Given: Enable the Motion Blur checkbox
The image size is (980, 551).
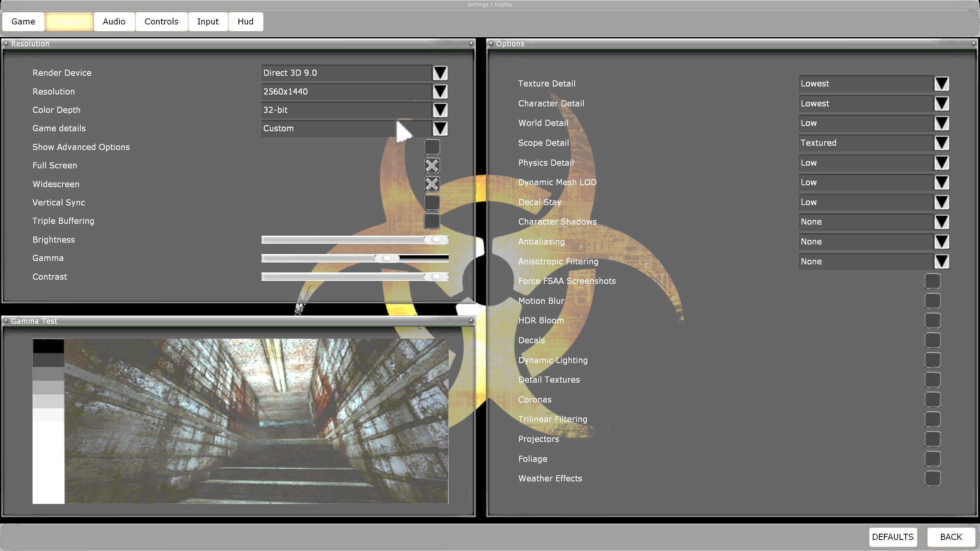Looking at the screenshot, I should 932,301.
